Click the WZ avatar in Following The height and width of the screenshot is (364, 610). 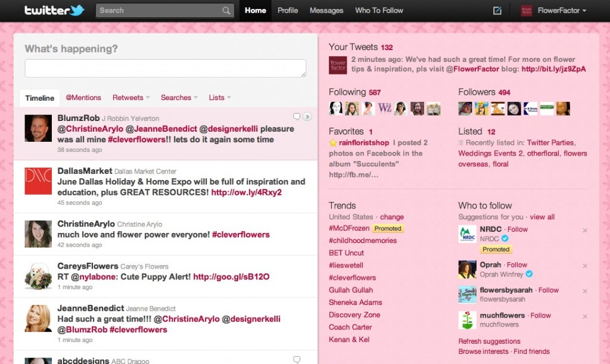click(384, 108)
